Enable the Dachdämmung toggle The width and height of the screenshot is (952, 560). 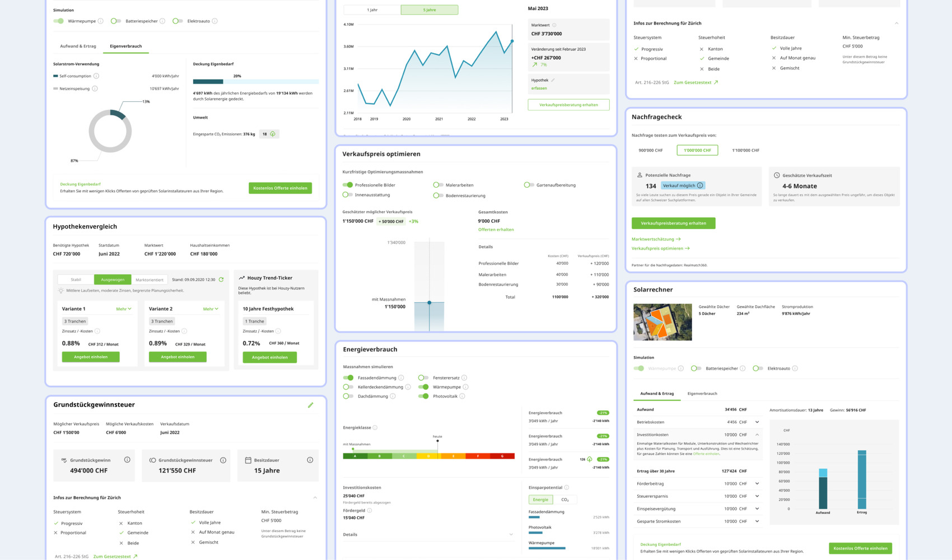pyautogui.click(x=348, y=396)
